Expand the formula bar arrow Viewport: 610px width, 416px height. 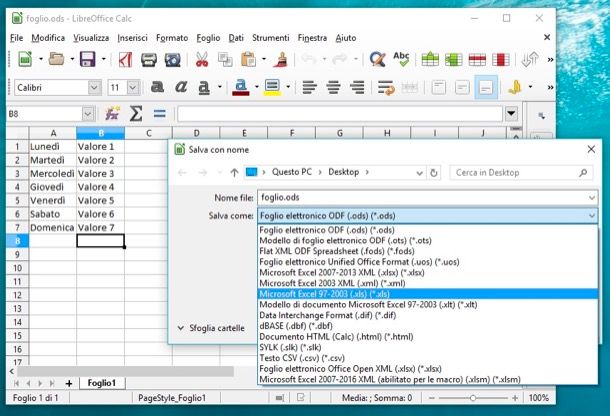tap(512, 114)
